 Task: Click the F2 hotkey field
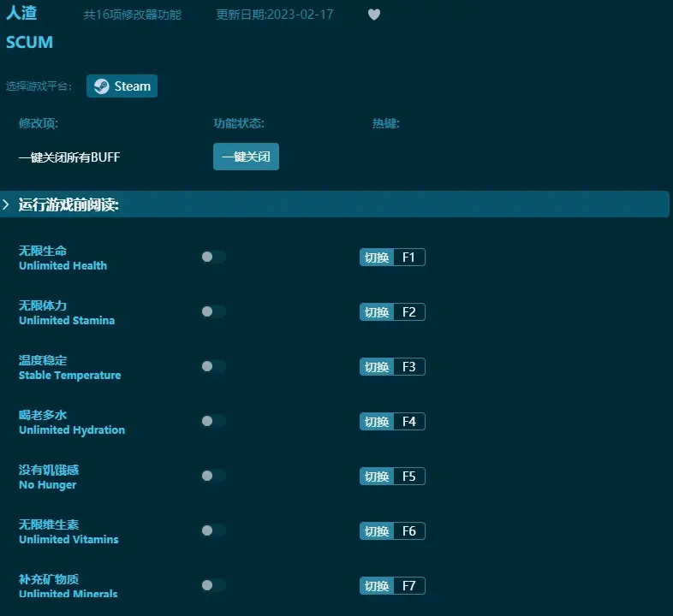[x=409, y=312]
